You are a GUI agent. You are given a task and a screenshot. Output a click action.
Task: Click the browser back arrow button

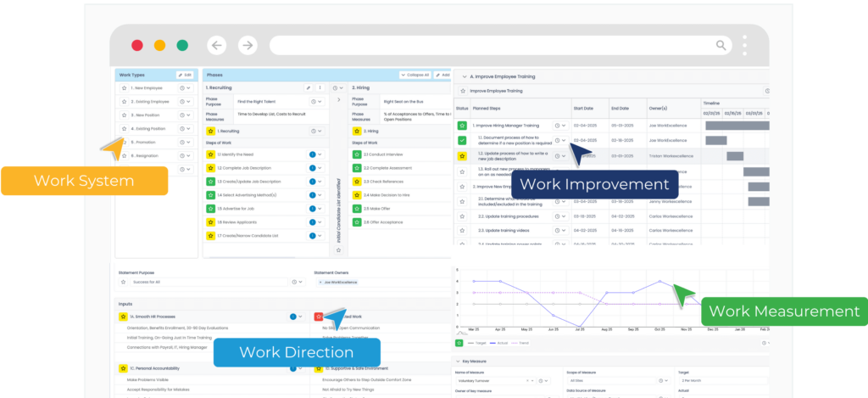click(217, 46)
